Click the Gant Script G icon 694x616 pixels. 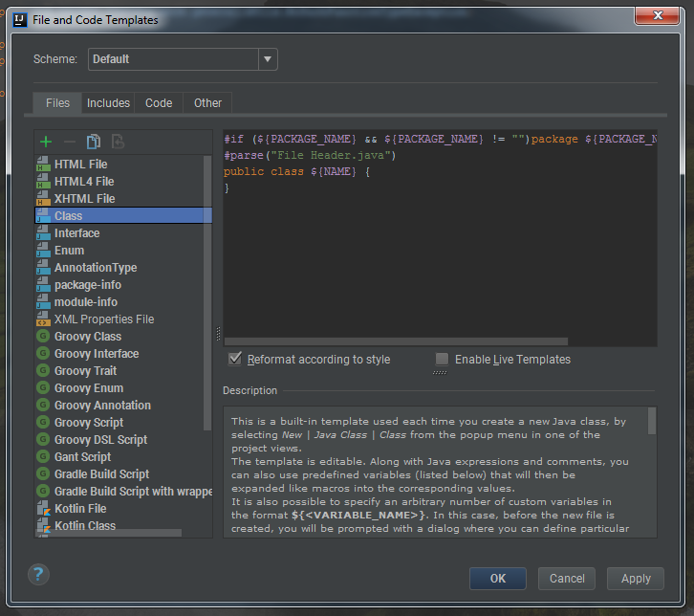pos(43,456)
